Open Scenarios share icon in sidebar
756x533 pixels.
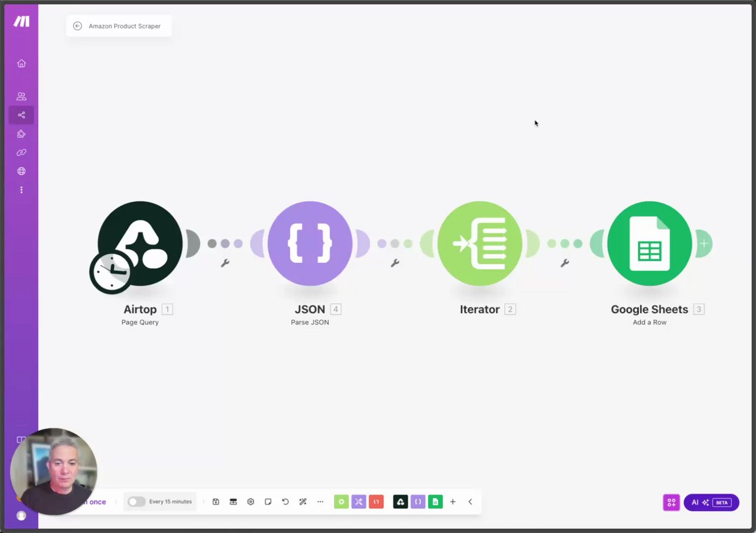[x=21, y=115]
